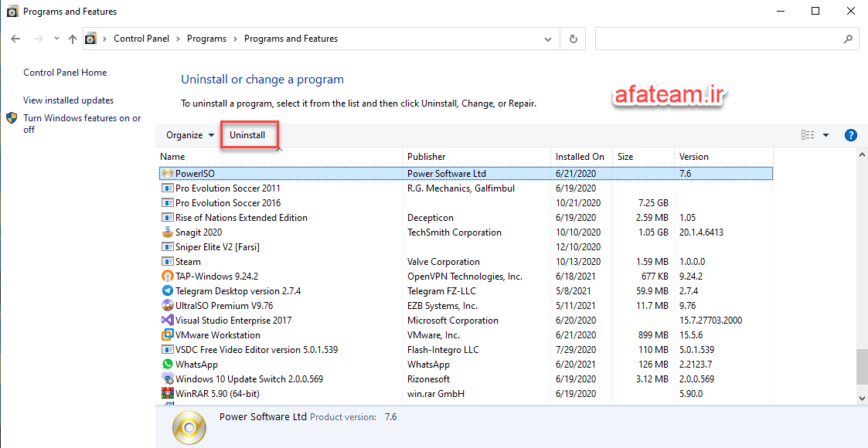This screenshot has height=448, width=868.
Task: Select Rise of Nations Extended Edition
Action: point(465,218)
